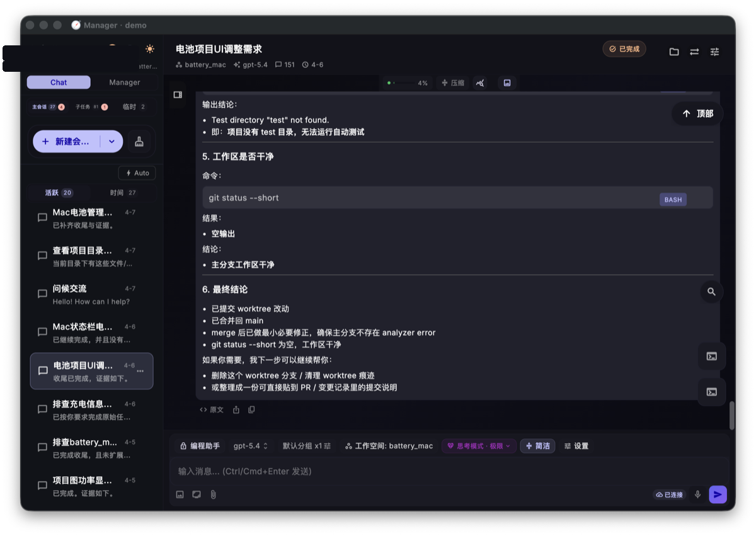The image size is (756, 536).
Task: Toggle the sidebar panel icon
Action: pyautogui.click(x=178, y=94)
